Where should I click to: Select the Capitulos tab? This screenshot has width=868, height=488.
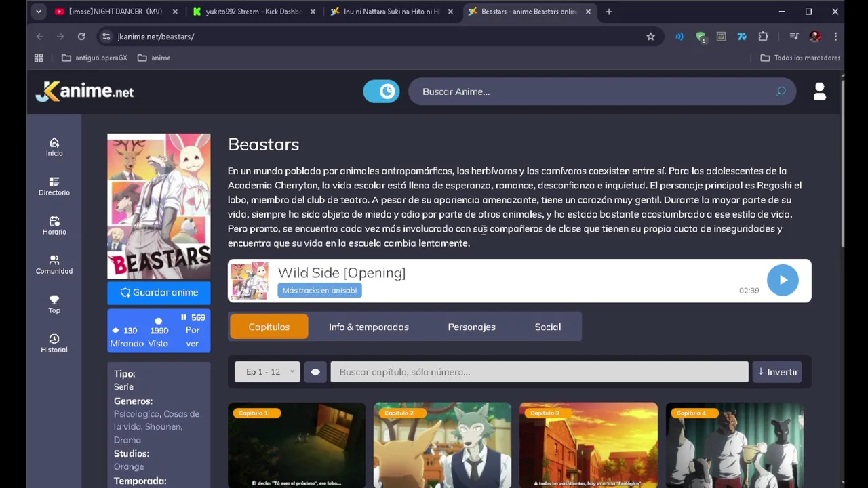point(269,327)
